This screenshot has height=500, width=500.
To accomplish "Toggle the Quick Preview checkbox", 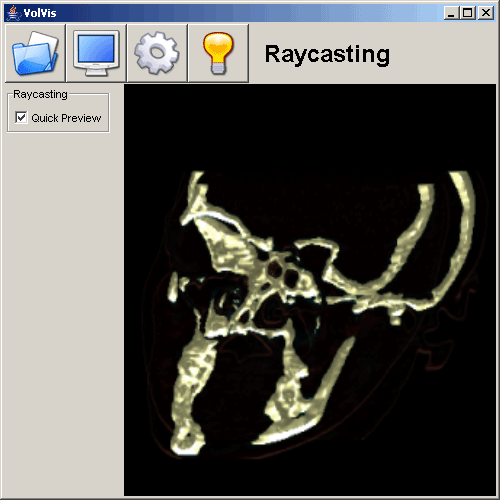I will pyautogui.click(x=21, y=118).
